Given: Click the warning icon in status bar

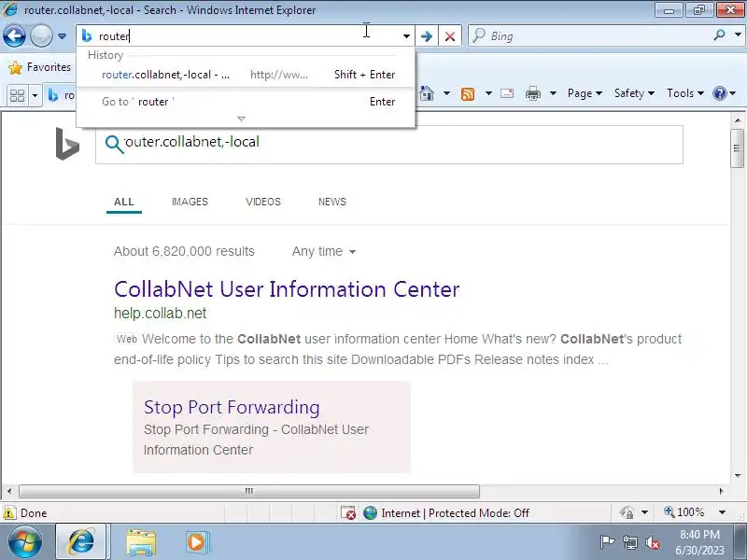Looking at the screenshot, I should 9,512.
